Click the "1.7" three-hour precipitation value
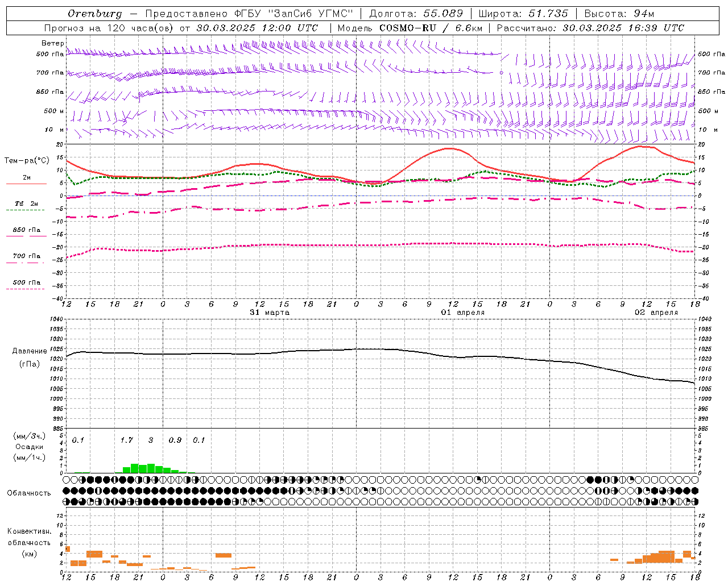Image resolution: width=728 pixels, height=582 pixels. click(126, 440)
